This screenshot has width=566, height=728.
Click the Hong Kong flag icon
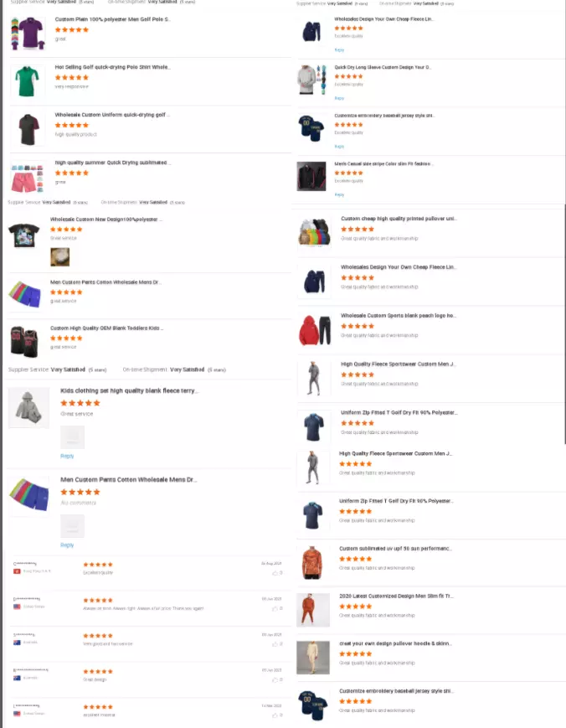pos(17,571)
